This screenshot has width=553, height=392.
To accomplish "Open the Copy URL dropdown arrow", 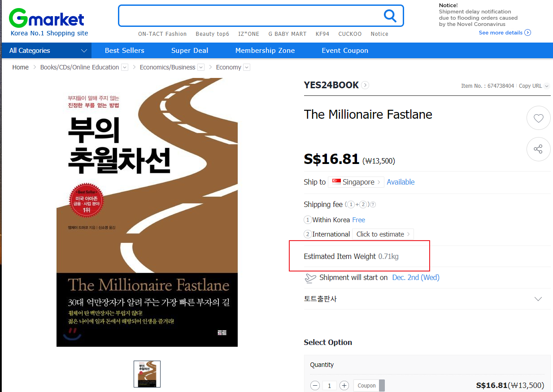I will [547, 86].
